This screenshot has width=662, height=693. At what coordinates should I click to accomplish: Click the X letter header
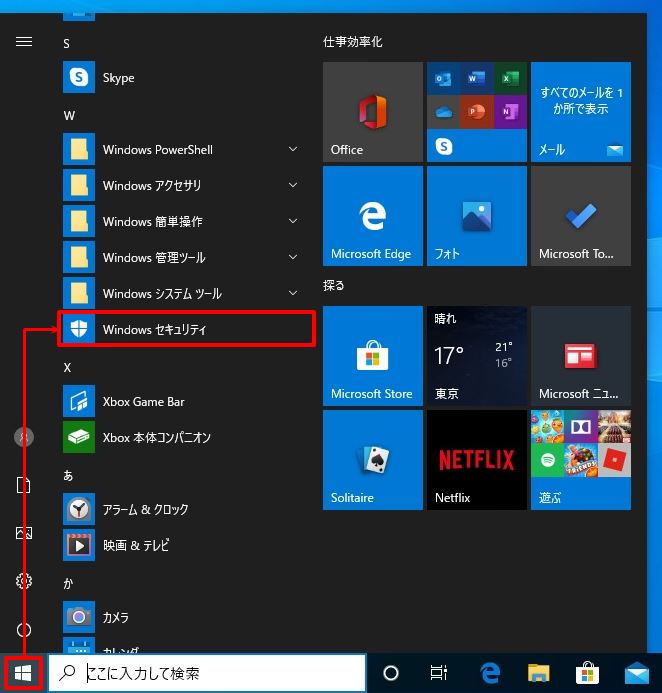click(x=67, y=368)
